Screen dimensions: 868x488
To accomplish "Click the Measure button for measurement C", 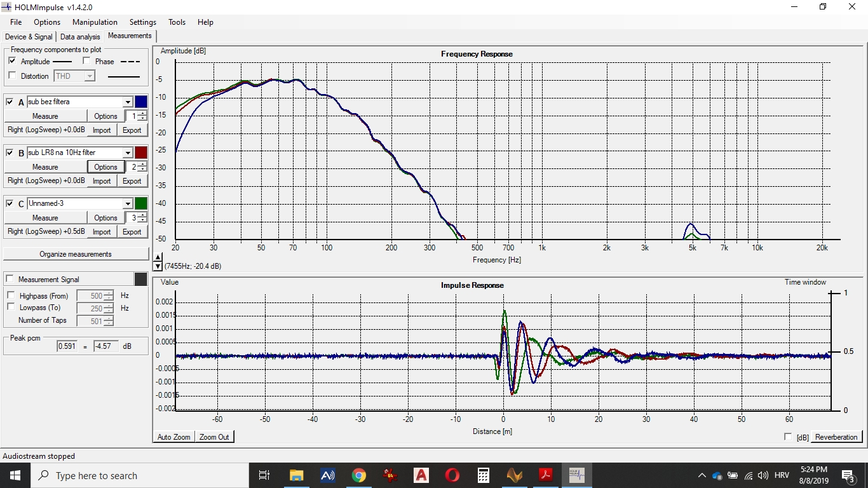I will (45, 217).
